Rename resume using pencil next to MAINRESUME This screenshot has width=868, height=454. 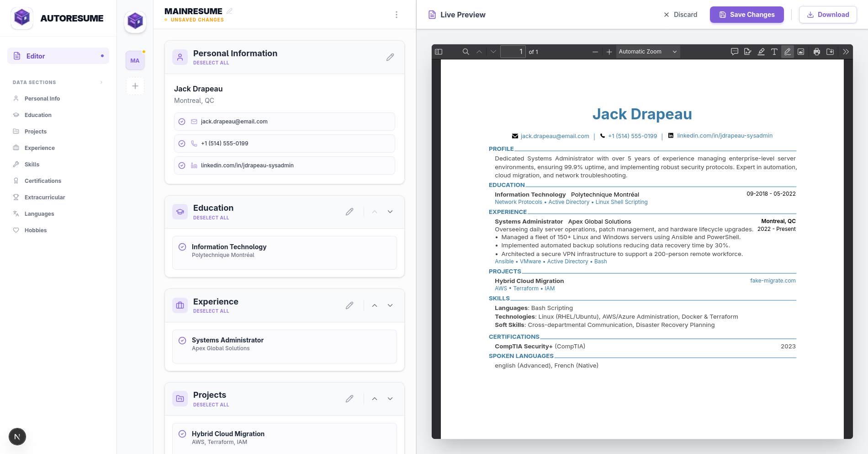pyautogui.click(x=229, y=11)
